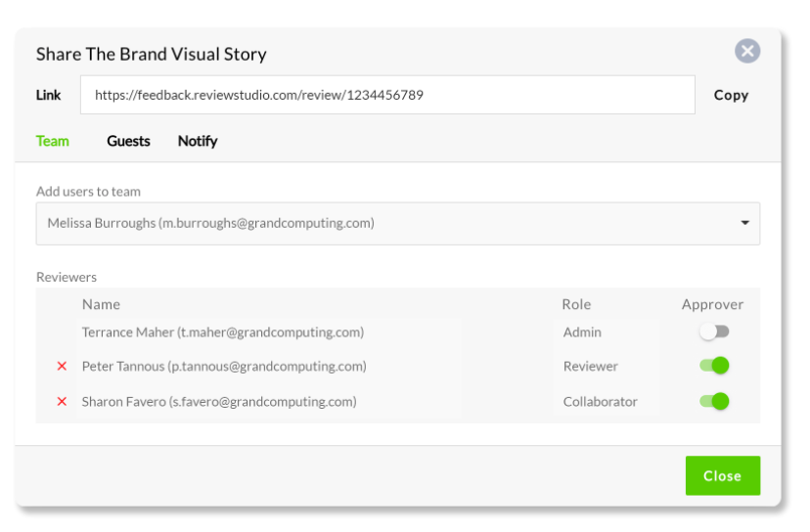The image size is (810, 532).
Task: Remove Sharon Favero with red X
Action: 62,401
